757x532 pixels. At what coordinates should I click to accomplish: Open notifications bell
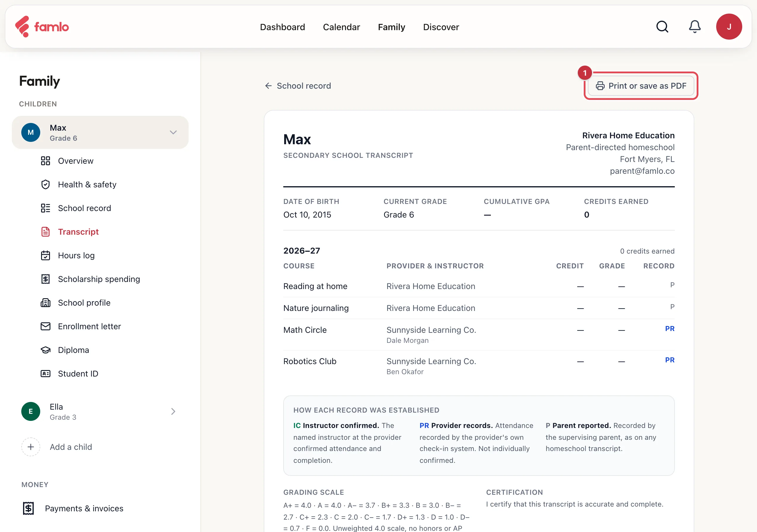click(695, 27)
